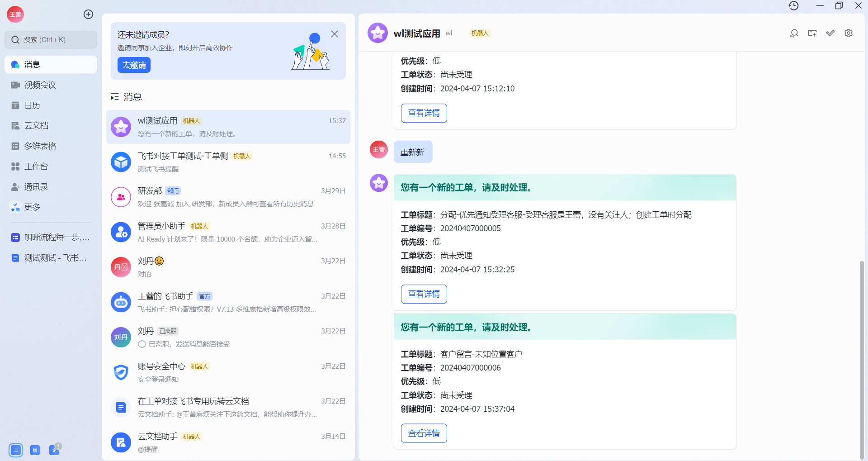Open 管理员小助手 bot chat
This screenshot has height=461, width=868.
coord(228,232)
